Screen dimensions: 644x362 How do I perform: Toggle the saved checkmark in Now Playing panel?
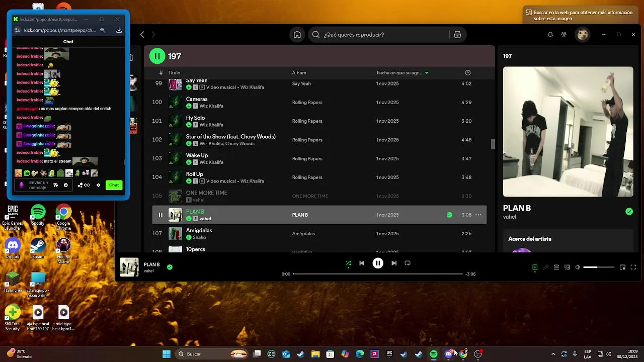tap(629, 212)
